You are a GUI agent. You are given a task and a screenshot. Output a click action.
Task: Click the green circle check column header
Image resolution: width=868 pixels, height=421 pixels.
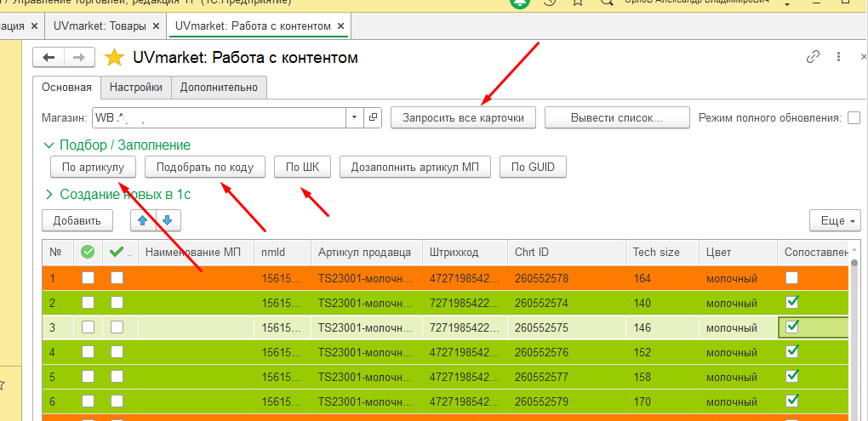[x=88, y=253]
